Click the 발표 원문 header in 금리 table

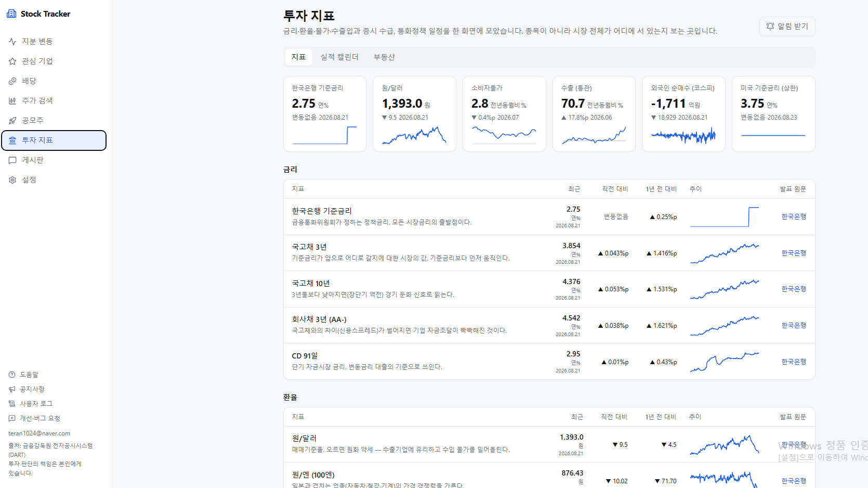pos(793,189)
